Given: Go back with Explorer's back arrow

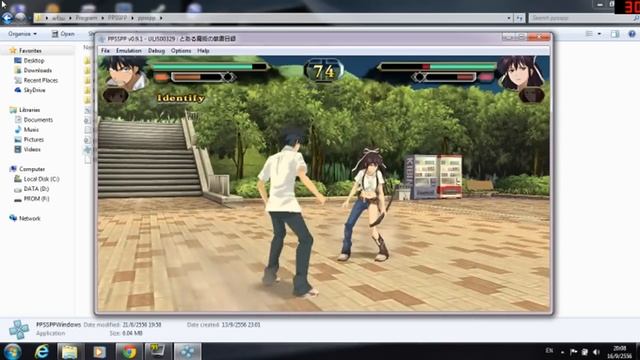Looking at the screenshot, I should click(x=7, y=18).
